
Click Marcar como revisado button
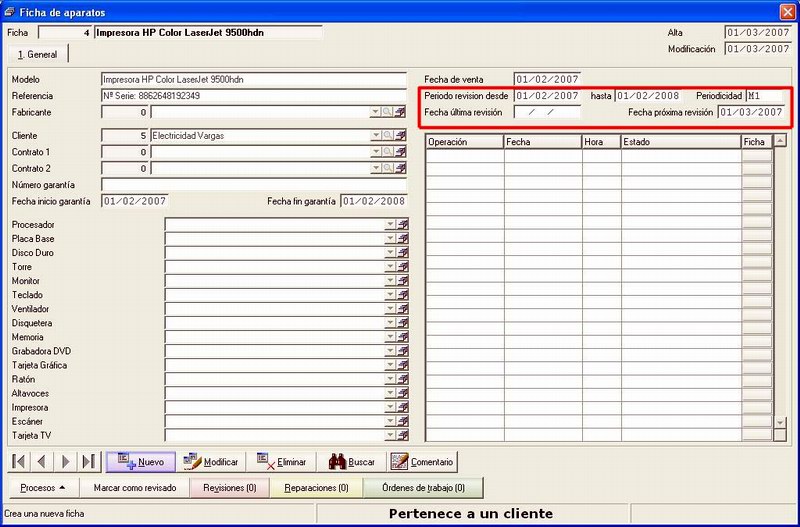pos(135,488)
